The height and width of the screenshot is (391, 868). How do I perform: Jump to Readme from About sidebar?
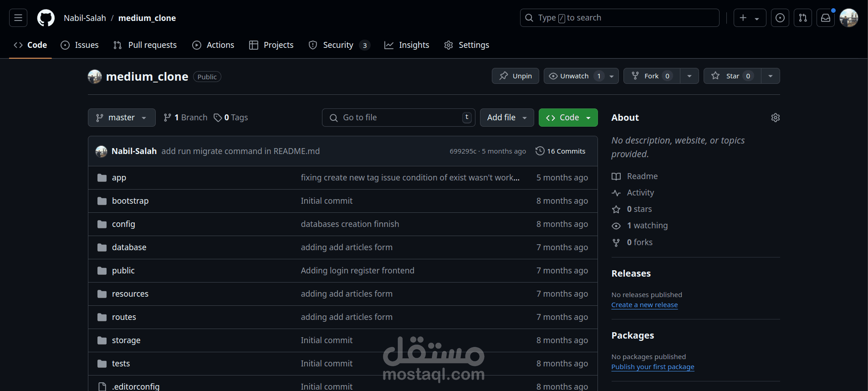click(x=634, y=176)
